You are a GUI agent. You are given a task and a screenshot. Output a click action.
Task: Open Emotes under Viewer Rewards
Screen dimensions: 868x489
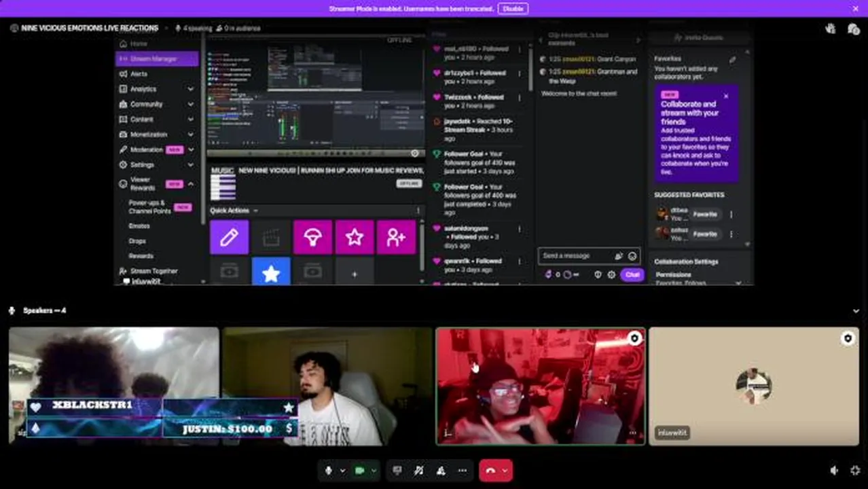point(139,225)
